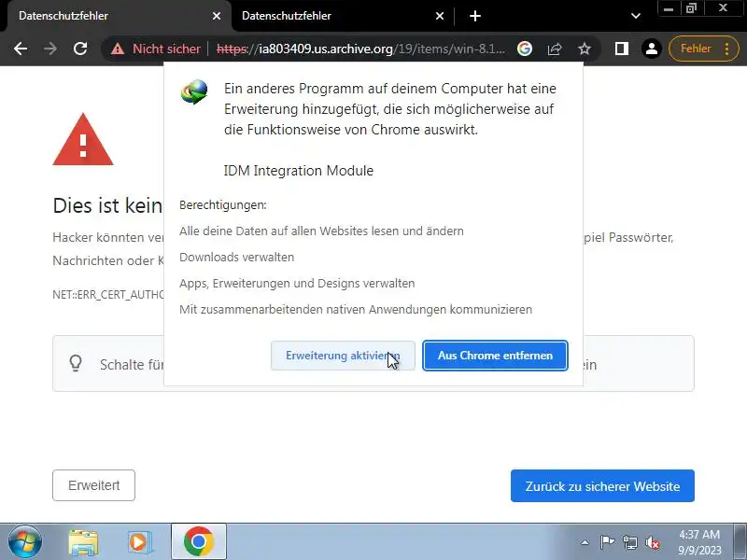The image size is (747, 560).
Task: Click the large red warning triangle on page
Action: [83, 139]
